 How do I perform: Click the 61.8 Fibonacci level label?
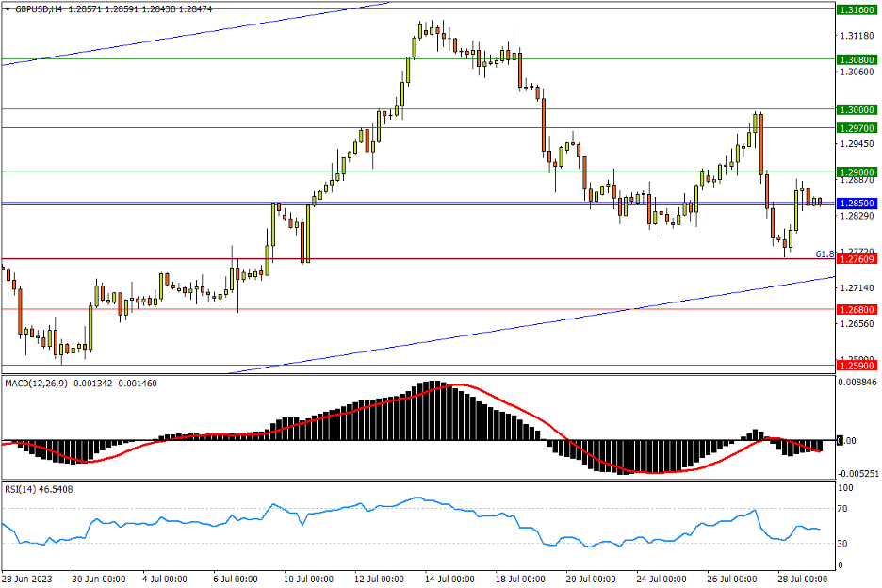point(824,253)
